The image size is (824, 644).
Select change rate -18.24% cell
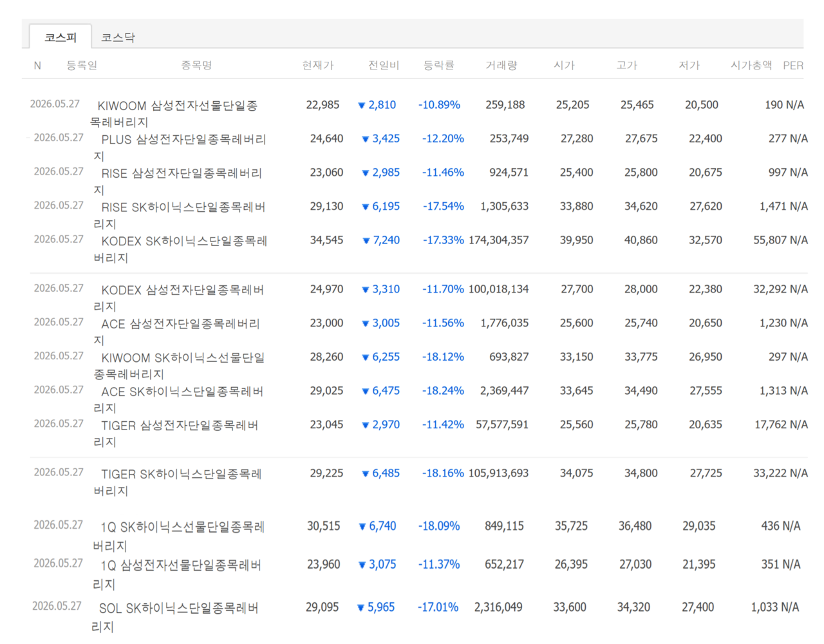[x=443, y=391]
